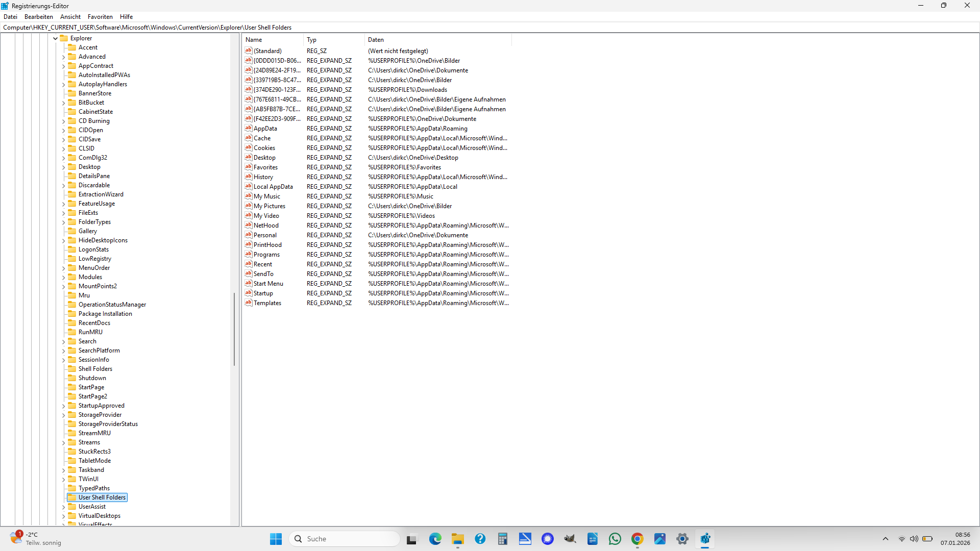Image resolution: width=980 pixels, height=551 pixels.
Task: Collapse the Explorer key
Action: click(56, 38)
